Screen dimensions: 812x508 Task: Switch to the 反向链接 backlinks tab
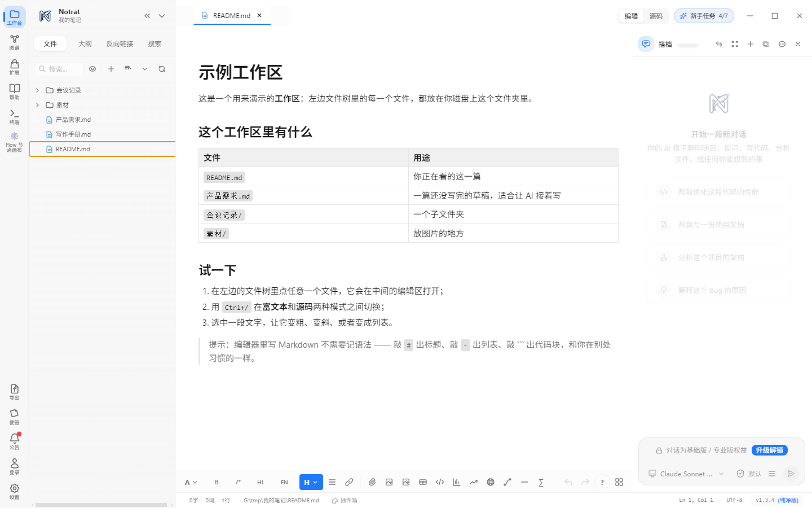pos(120,44)
